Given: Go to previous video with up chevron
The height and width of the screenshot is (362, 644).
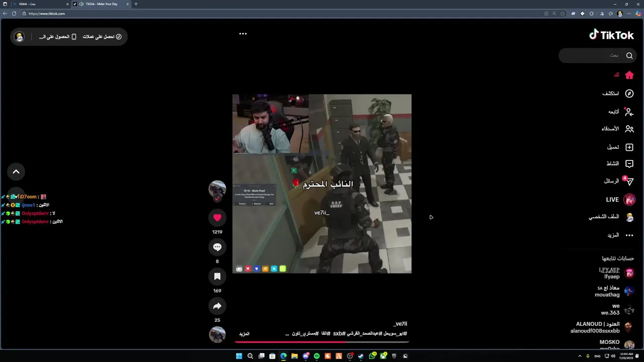Looking at the screenshot, I should (16, 172).
